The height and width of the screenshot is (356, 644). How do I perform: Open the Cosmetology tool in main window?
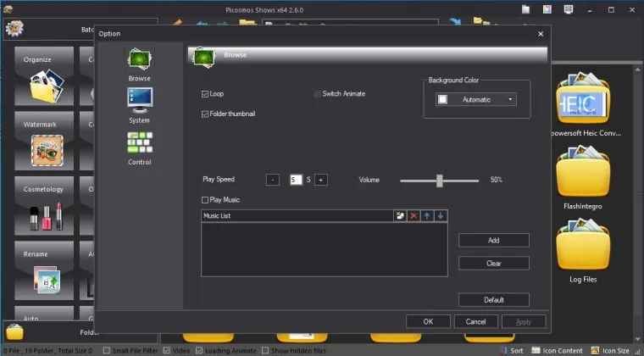pyautogui.click(x=44, y=206)
